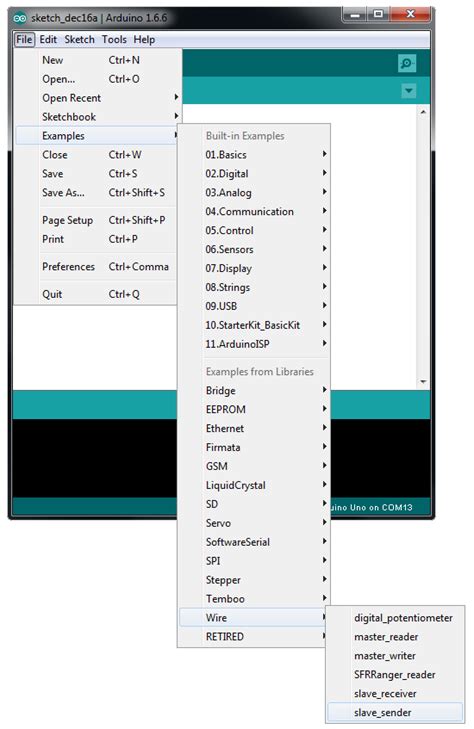Open Temboo library examples

point(254,599)
